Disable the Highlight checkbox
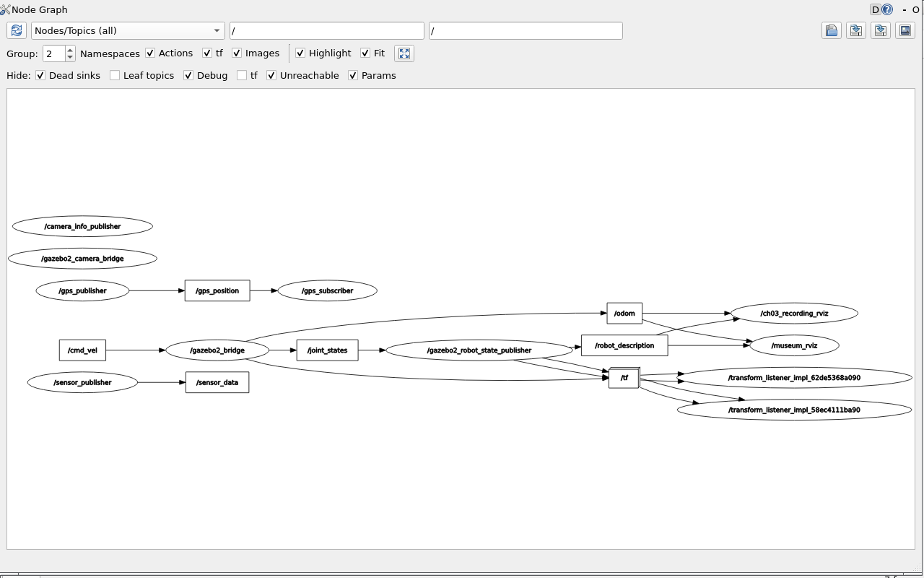 (x=300, y=53)
